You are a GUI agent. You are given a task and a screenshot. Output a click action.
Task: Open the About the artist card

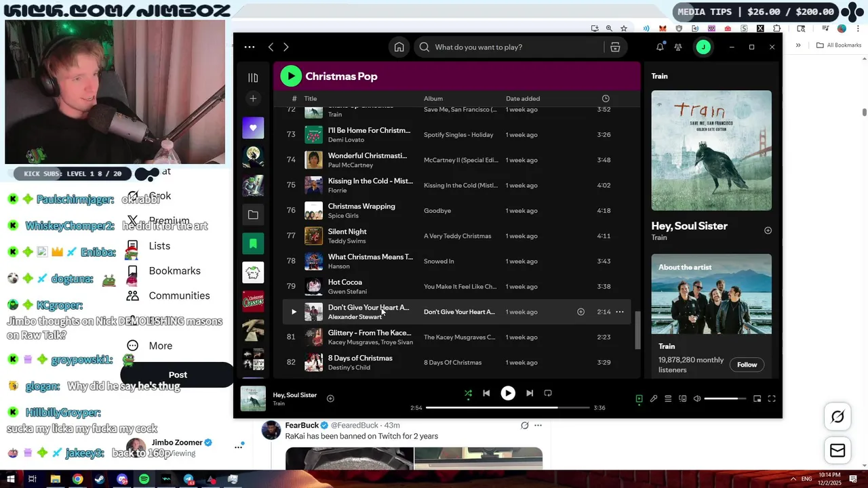coord(711,316)
